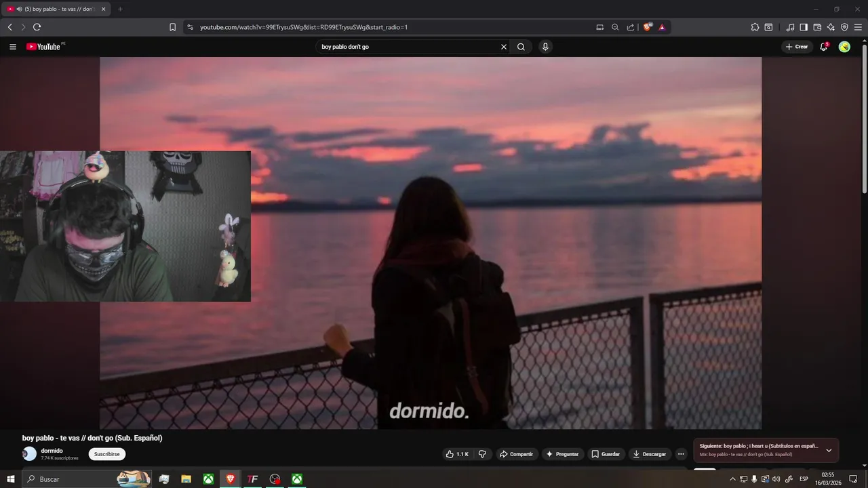Open Windows notification center
The width and height of the screenshot is (868, 488).
pyautogui.click(x=854, y=479)
